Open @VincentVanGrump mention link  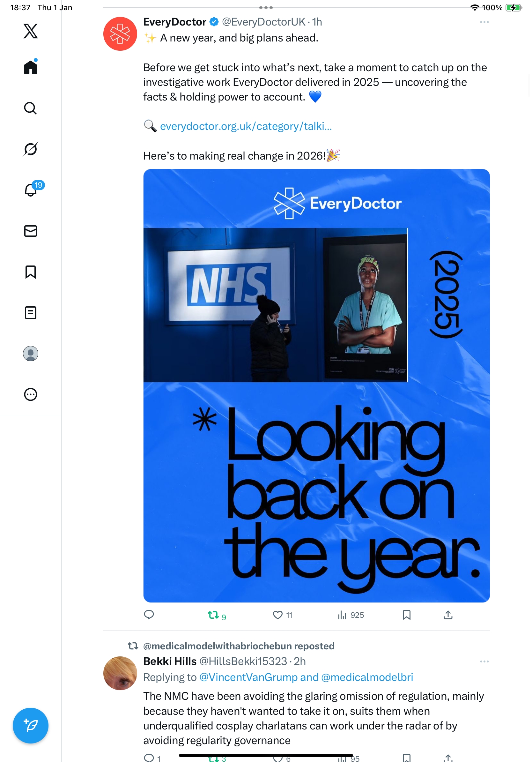point(248,677)
